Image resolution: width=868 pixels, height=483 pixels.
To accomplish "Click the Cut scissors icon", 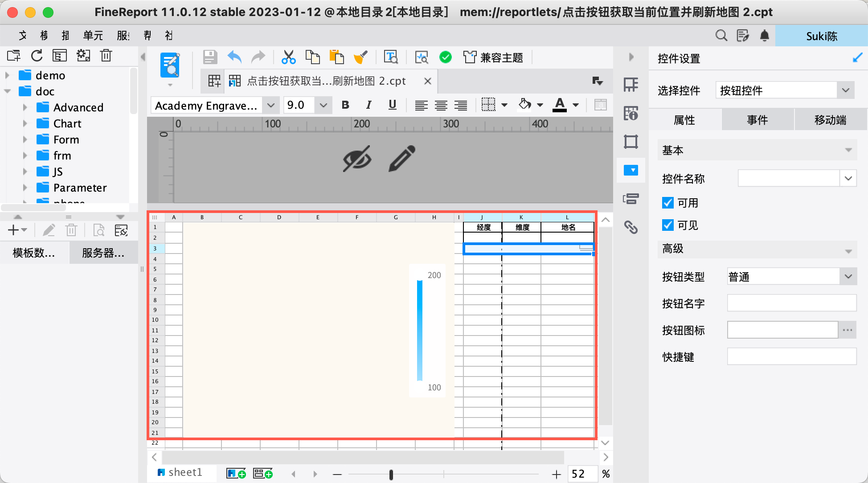I will coord(288,57).
